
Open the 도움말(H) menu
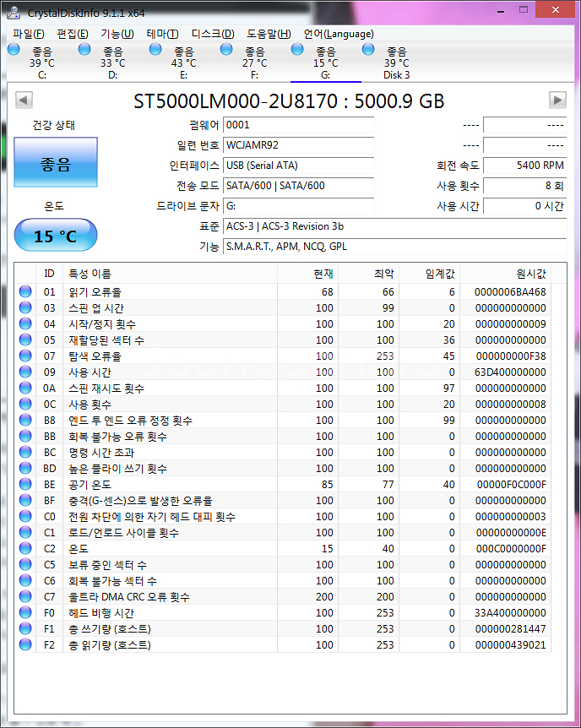point(269,34)
